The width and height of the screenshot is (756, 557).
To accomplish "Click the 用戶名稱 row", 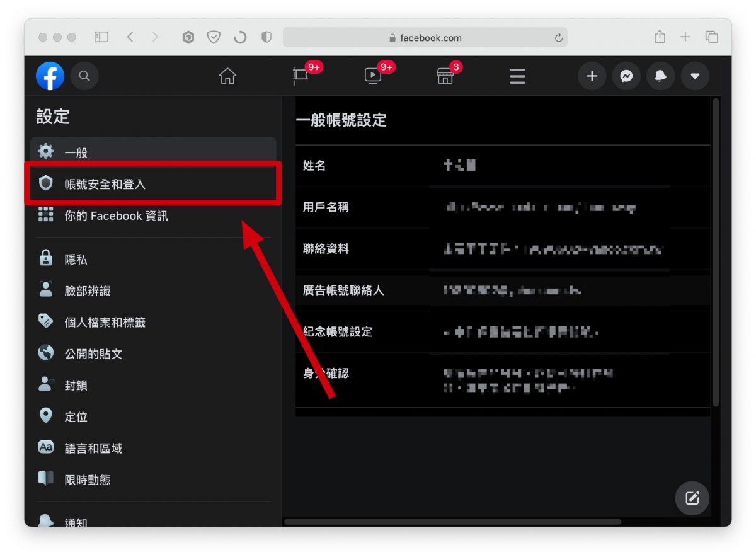I will 503,207.
